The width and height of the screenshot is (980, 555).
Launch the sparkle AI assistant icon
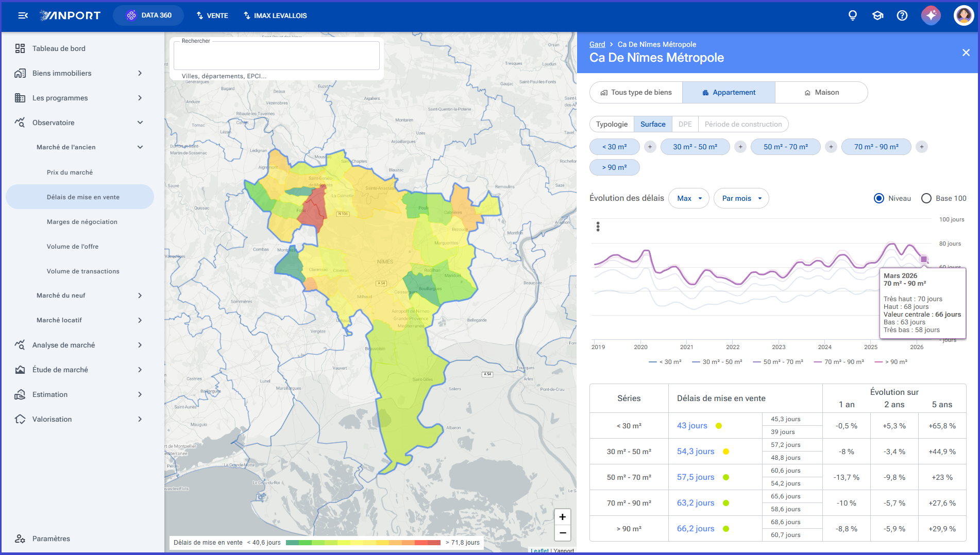tap(931, 15)
